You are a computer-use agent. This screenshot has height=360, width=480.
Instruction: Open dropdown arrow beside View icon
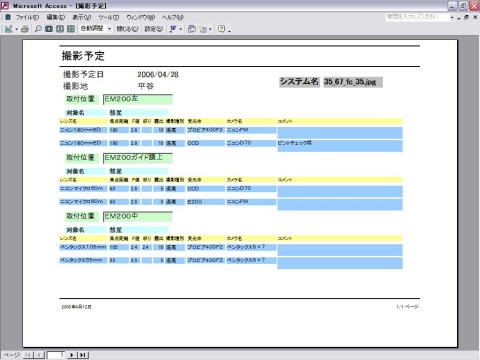coord(16,29)
